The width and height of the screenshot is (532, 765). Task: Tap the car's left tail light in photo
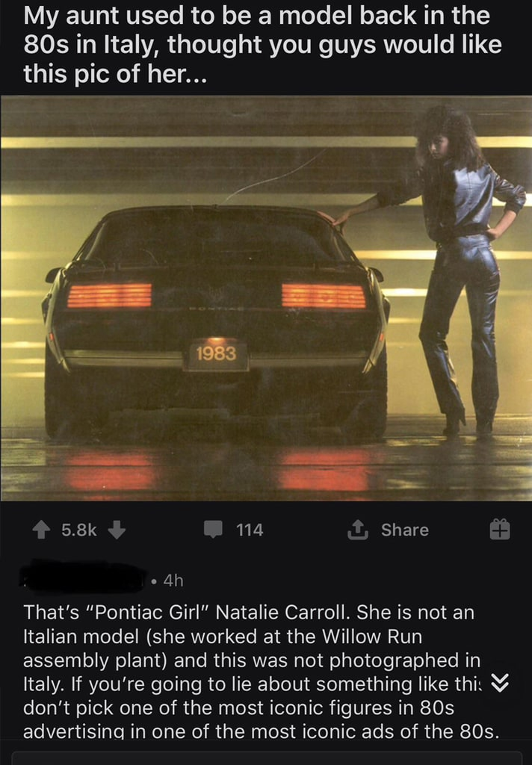[109, 296]
